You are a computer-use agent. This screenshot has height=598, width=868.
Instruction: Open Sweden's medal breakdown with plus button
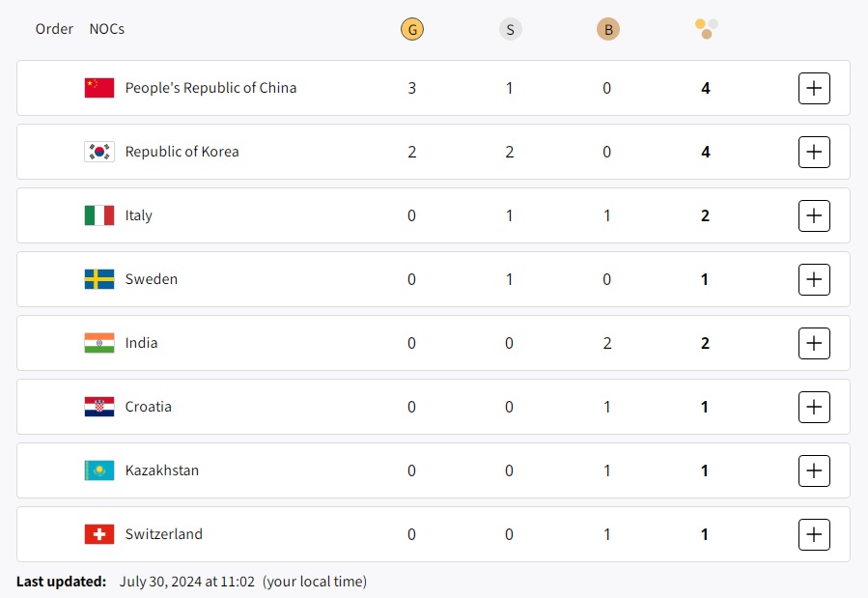(814, 279)
